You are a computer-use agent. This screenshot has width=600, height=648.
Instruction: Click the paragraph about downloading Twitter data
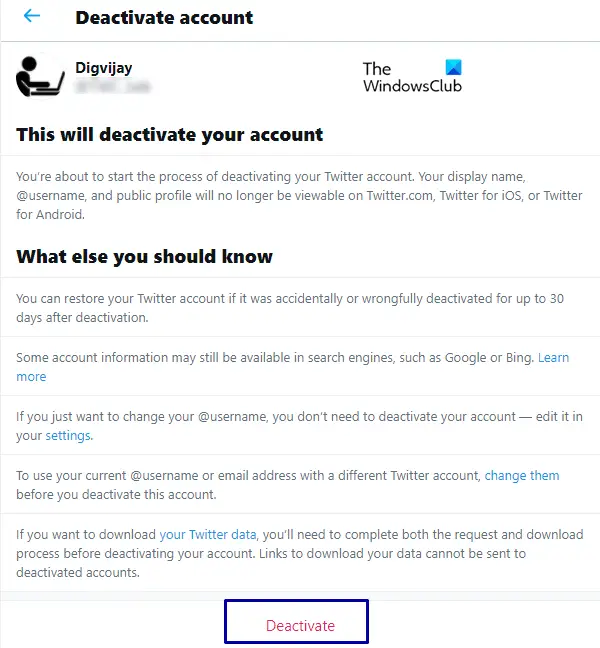click(300, 553)
